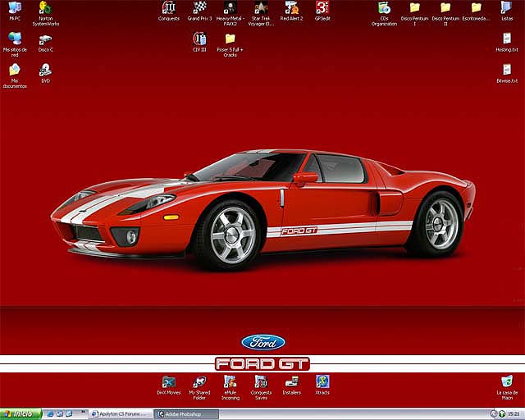Launch the Star Trek Voyager game icon

tap(261, 8)
